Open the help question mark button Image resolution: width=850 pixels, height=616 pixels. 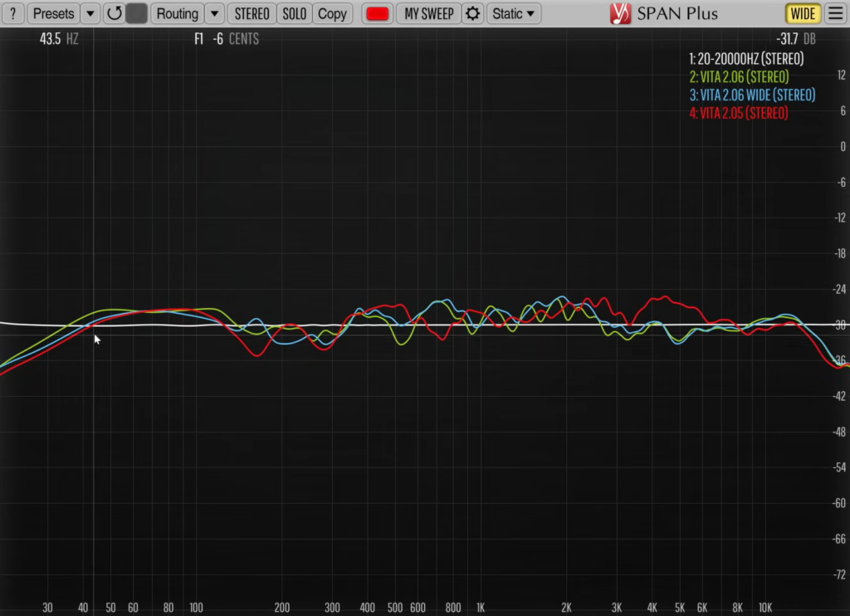click(13, 13)
